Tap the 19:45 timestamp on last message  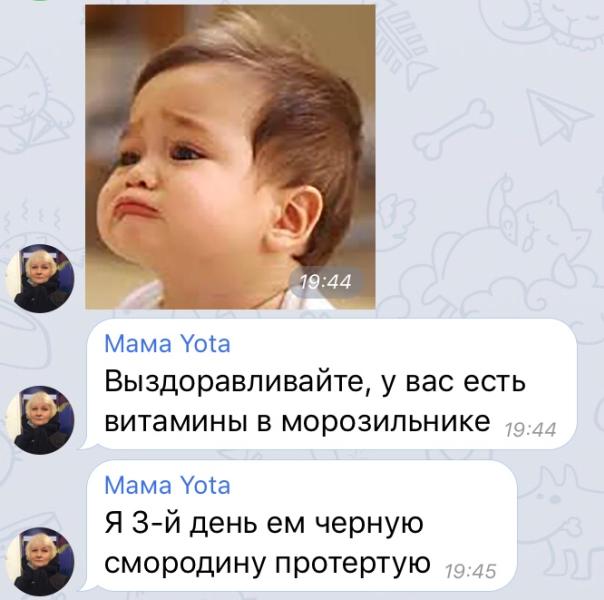[x=470, y=572]
